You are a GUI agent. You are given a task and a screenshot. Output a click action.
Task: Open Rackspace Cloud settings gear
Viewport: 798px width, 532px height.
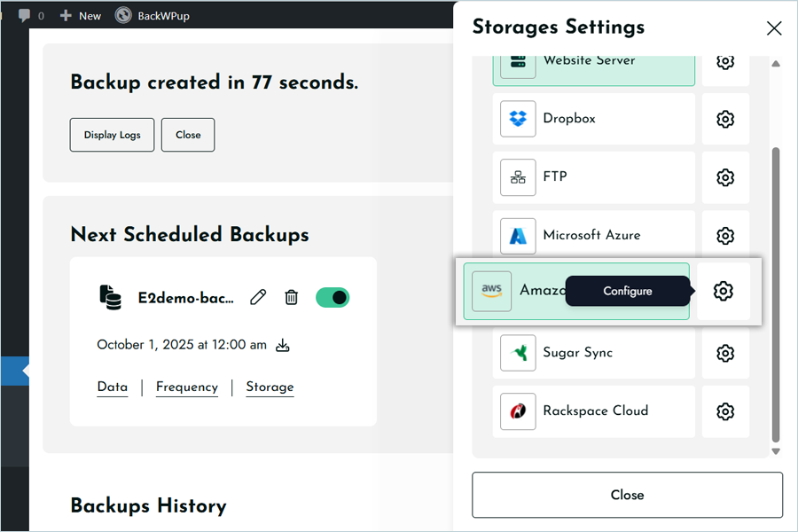(x=725, y=411)
